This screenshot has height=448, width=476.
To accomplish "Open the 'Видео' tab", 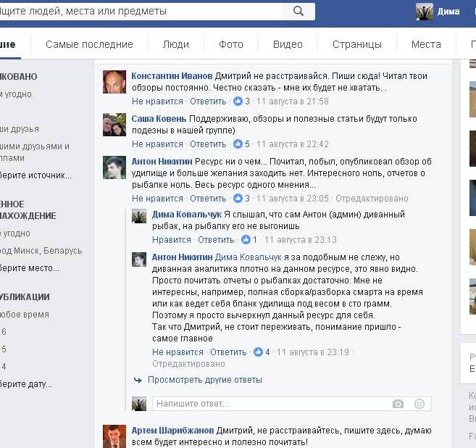I will 288,44.
